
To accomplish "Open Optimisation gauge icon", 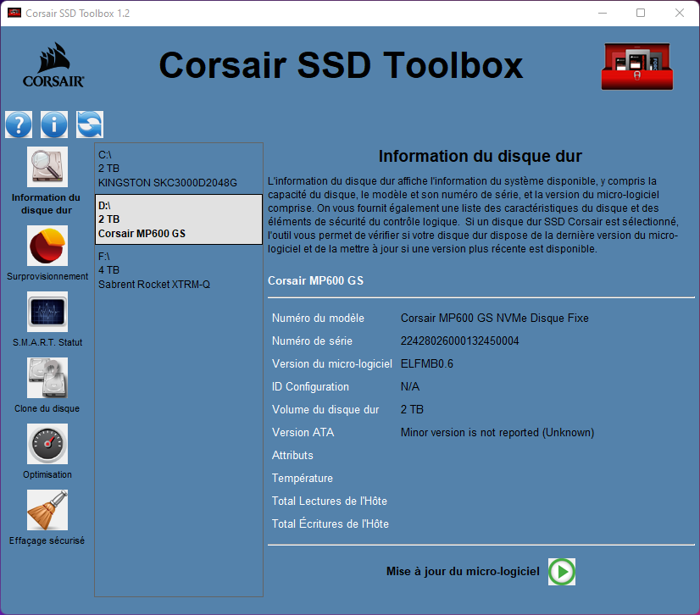I will (47, 444).
